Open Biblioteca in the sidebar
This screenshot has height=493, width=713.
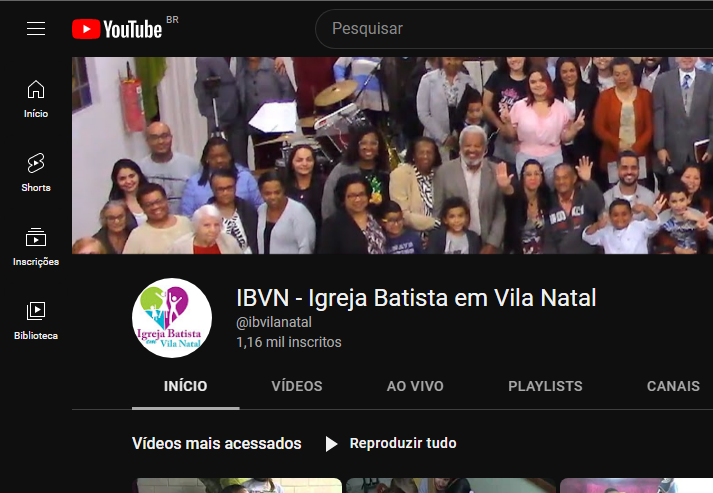point(36,321)
